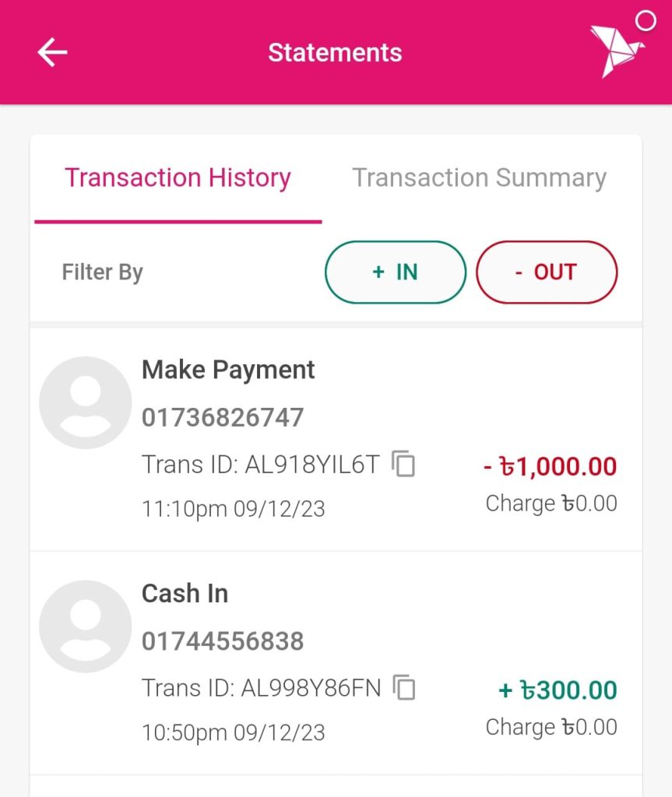Tap the Filter By label
Screen dimensions: 672x797
point(102,272)
